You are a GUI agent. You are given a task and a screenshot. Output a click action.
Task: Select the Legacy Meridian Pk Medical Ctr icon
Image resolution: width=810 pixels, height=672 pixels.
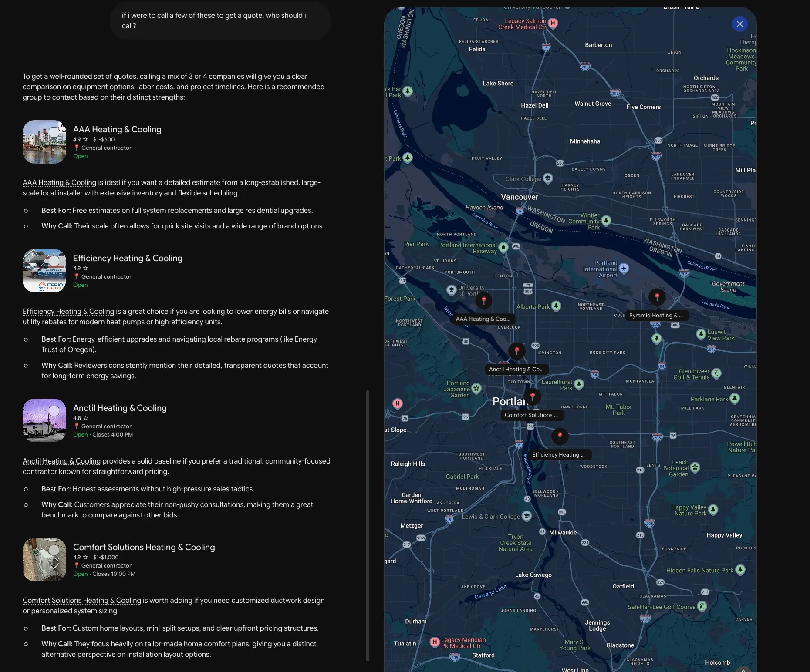pyautogui.click(x=435, y=642)
